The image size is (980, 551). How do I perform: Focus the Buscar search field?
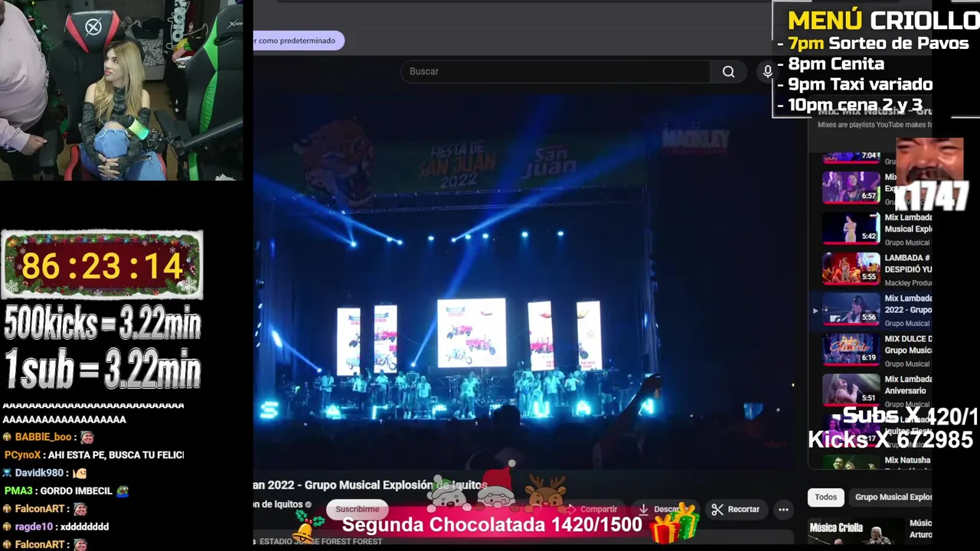point(555,71)
